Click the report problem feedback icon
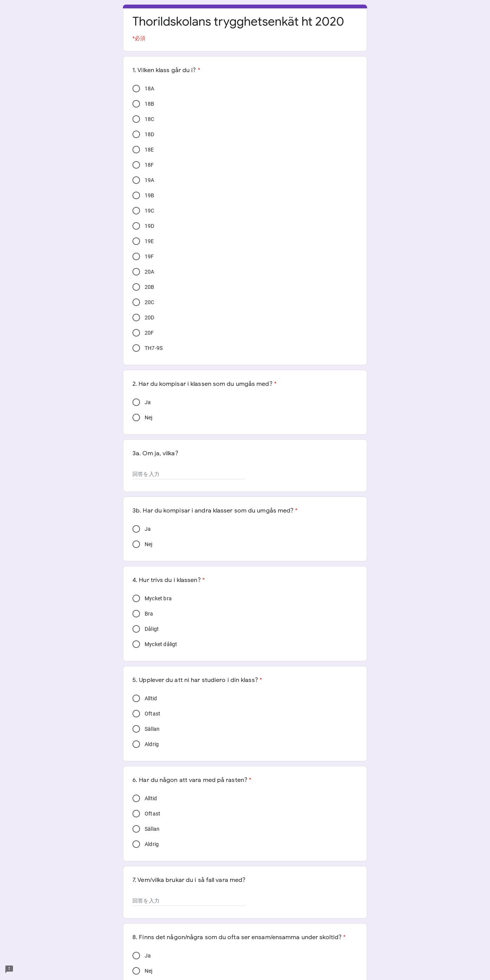 tap(9, 969)
